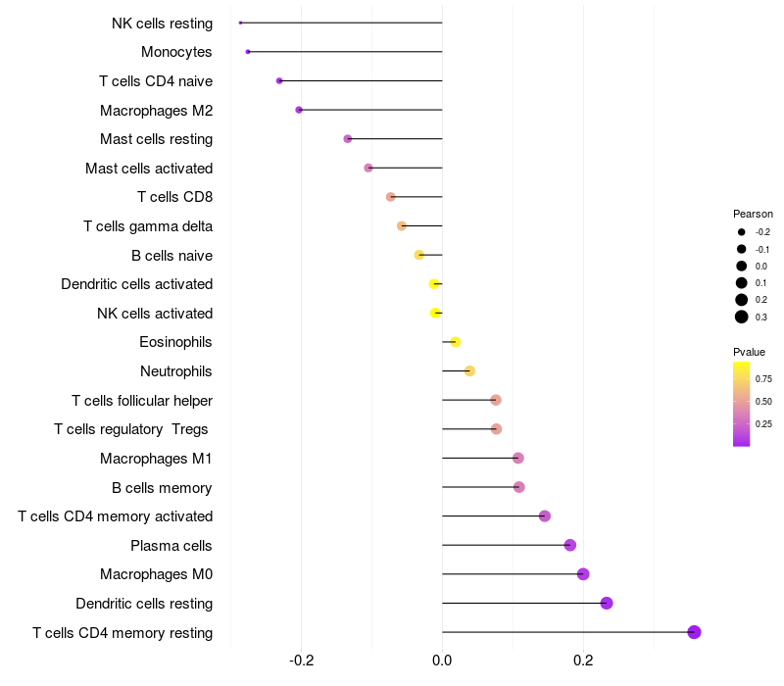Image resolution: width=784 pixels, height=686 pixels.
Task: Click the -0.2 Pearson legend circle
Action: coord(742,232)
